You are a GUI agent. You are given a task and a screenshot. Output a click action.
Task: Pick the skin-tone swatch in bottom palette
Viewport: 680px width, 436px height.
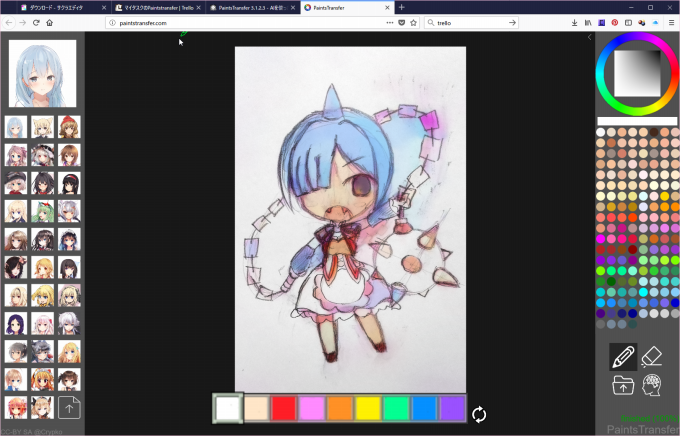point(256,408)
